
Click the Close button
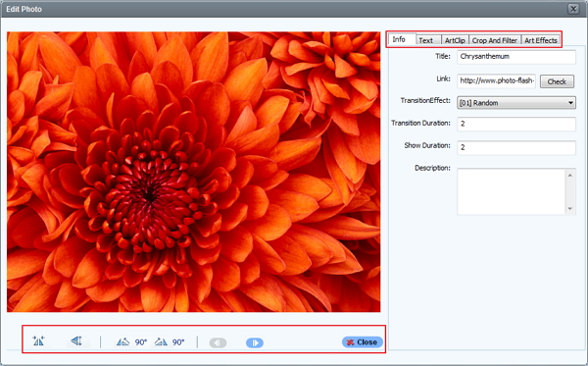(363, 342)
